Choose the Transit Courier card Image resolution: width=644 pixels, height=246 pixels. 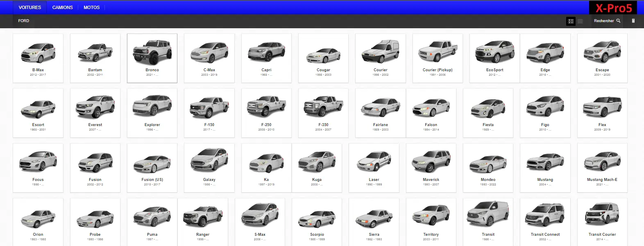pyautogui.click(x=602, y=222)
